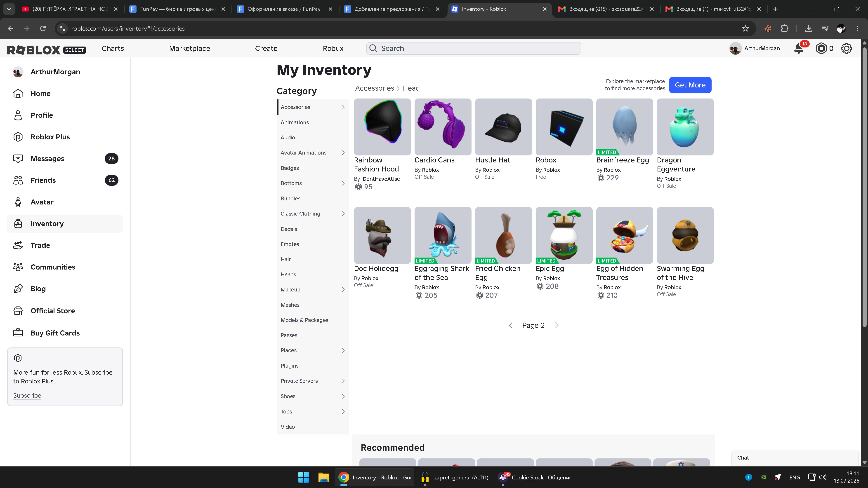Reload the page
The height and width of the screenshot is (488, 868).
[x=43, y=29]
